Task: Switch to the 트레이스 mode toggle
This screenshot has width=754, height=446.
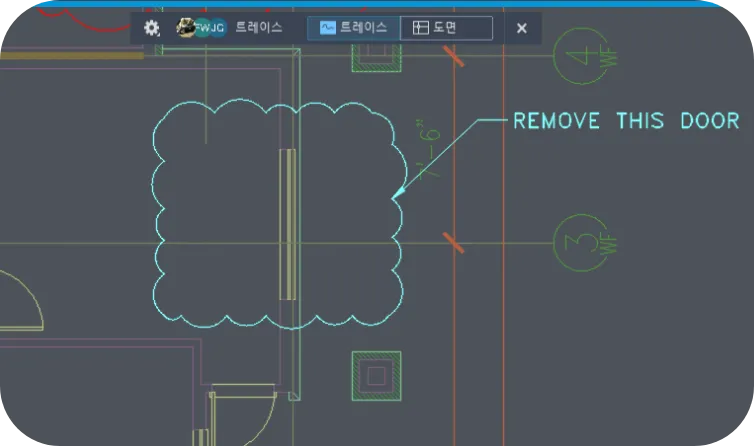Action: click(354, 28)
